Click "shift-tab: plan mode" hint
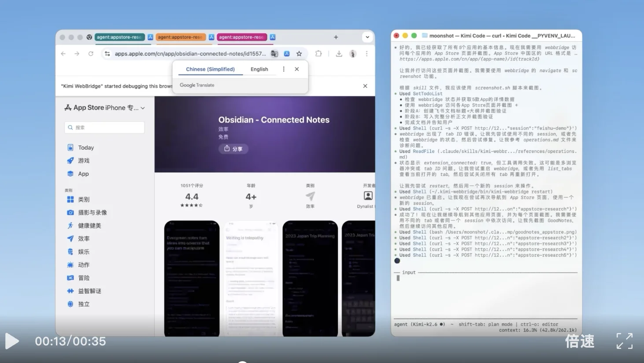The image size is (644, 363). 485,324
